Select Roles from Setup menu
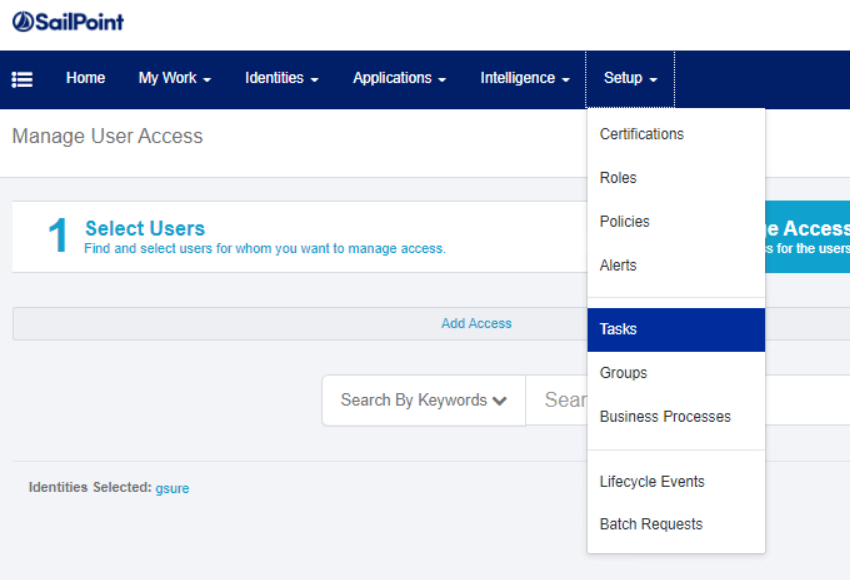 pos(676,178)
